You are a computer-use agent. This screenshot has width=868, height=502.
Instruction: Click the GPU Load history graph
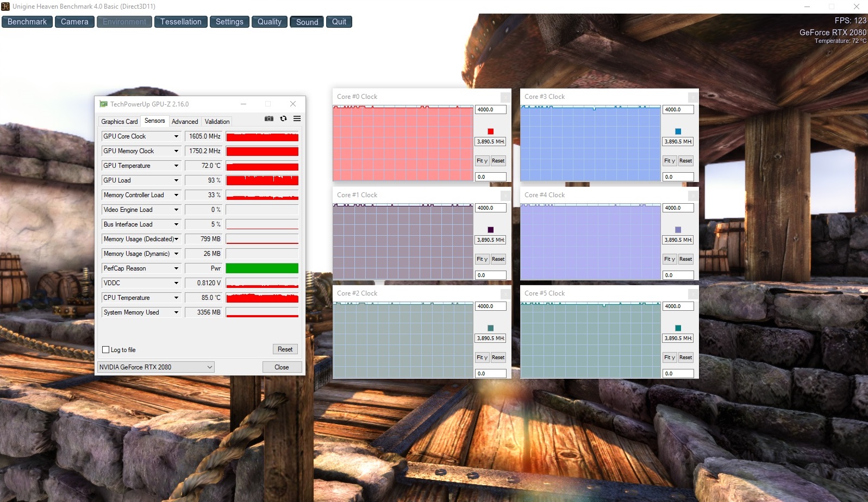tap(262, 180)
